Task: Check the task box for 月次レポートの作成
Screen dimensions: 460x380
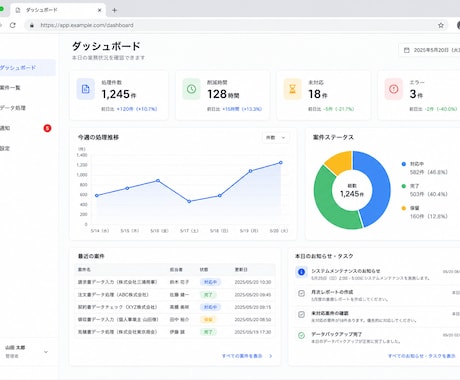Action: (x=301, y=293)
